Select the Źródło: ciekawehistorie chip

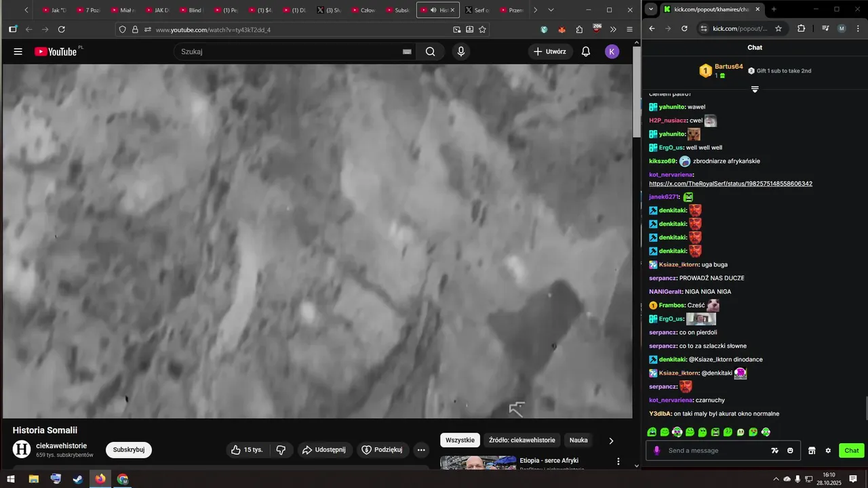522,440
